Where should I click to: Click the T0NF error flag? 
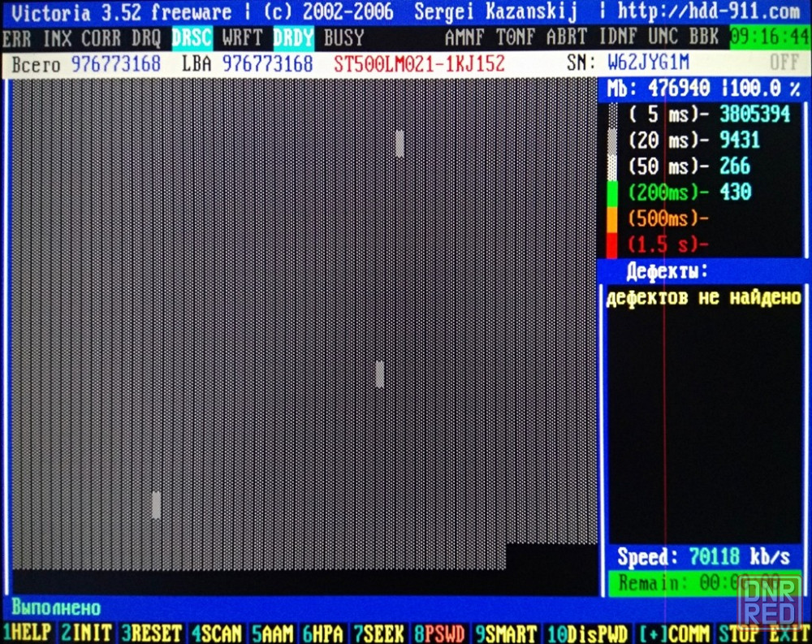[x=516, y=37]
